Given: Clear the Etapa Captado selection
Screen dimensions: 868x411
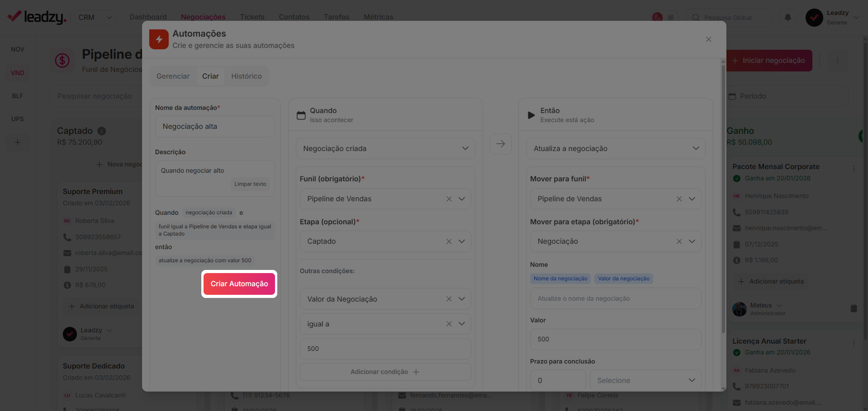Looking at the screenshot, I should coord(449,241).
